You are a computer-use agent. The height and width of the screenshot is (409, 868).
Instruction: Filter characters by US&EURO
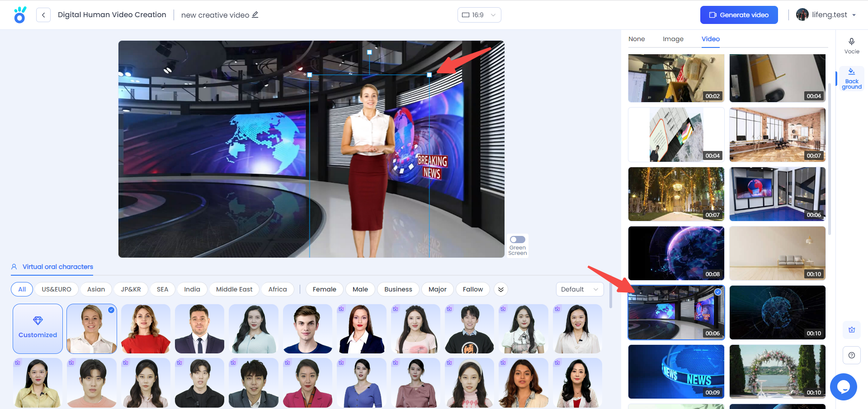point(57,289)
